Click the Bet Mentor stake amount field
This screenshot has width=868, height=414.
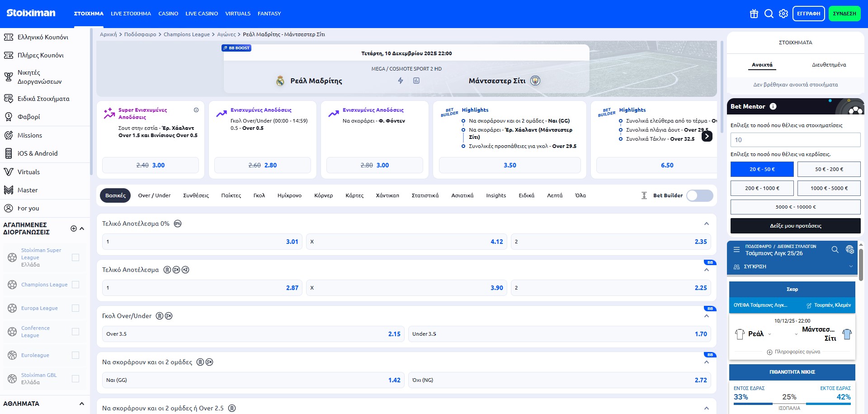[795, 140]
